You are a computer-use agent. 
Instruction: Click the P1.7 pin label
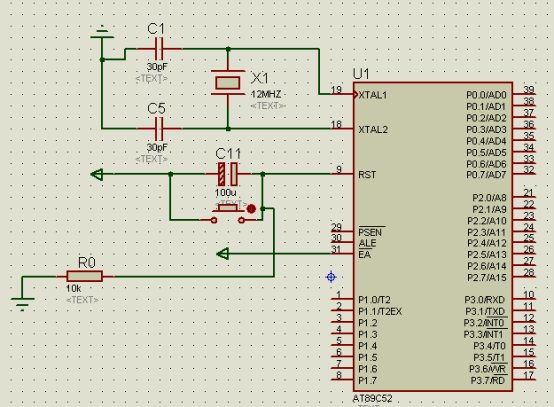[367, 381]
